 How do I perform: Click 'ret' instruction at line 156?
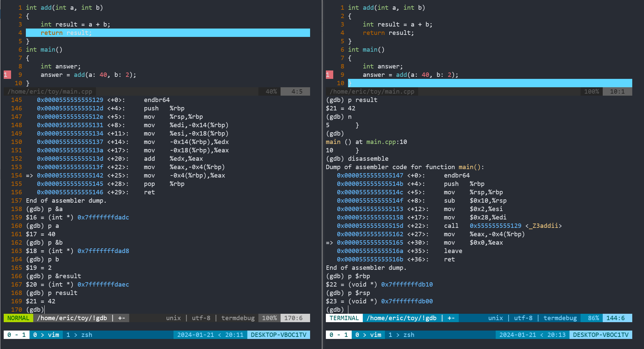(x=149, y=192)
